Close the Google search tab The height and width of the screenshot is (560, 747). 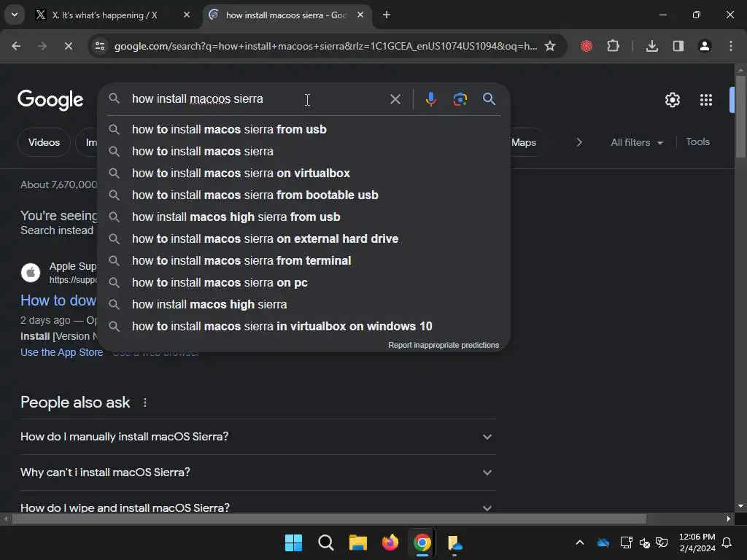point(360,15)
